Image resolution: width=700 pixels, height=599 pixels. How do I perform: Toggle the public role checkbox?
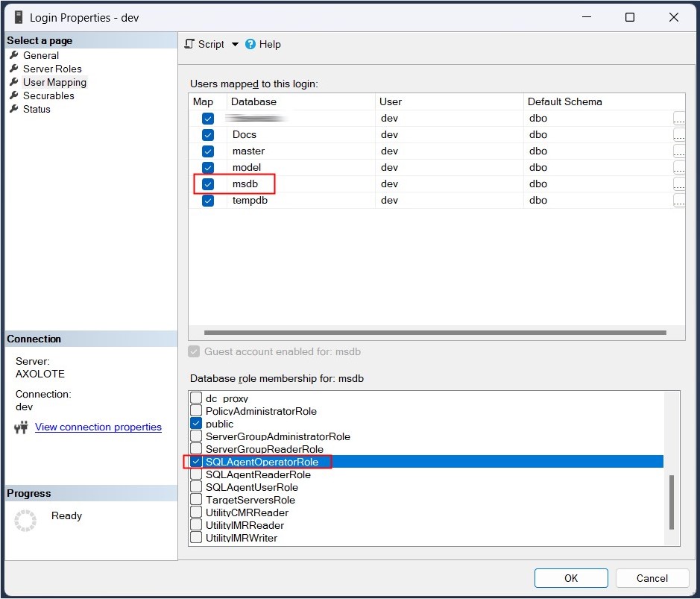[x=196, y=423]
